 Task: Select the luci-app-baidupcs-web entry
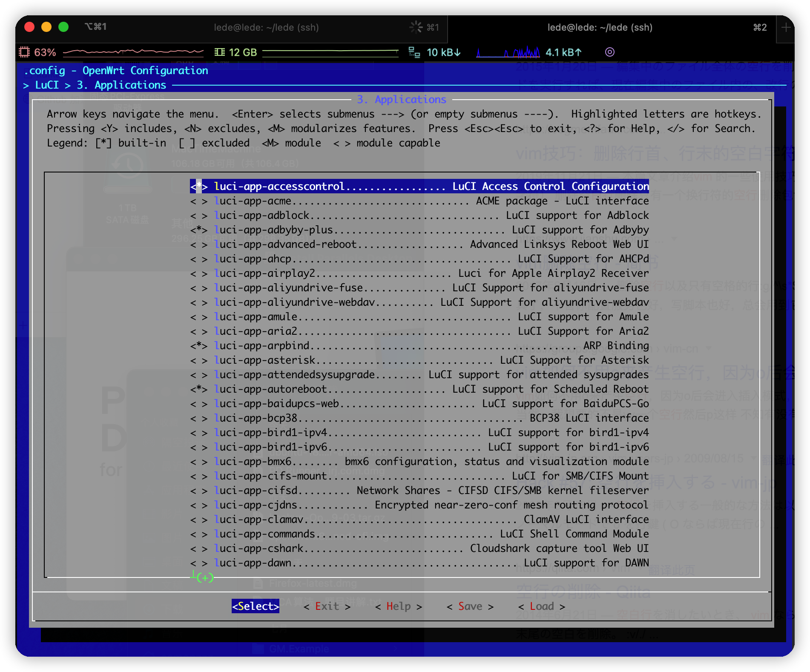pos(419,404)
